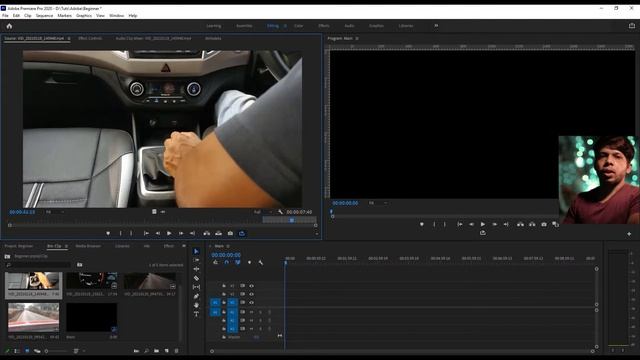The height and width of the screenshot is (360, 640).
Task: Click the Project panel search field
Action: click(x=39, y=265)
